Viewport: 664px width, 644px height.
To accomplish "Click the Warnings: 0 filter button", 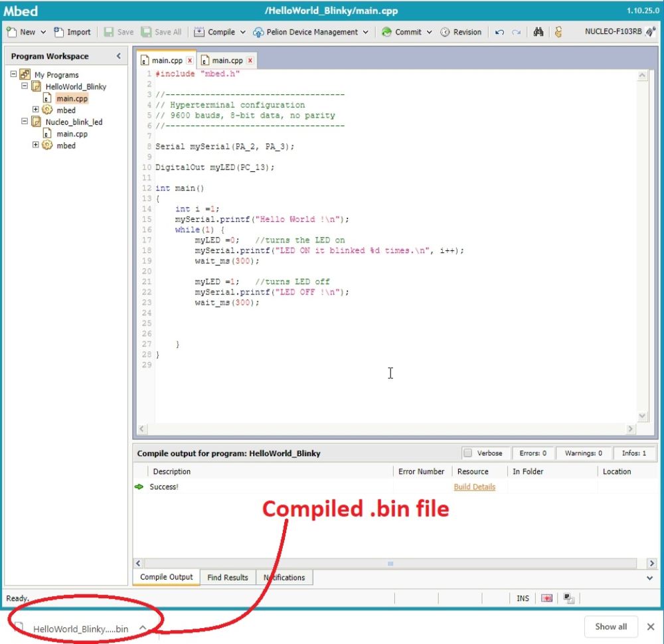I will coord(583,453).
